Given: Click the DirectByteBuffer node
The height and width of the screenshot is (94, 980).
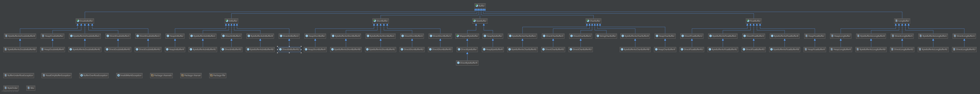Looking at the screenshot, I should point(467,50).
